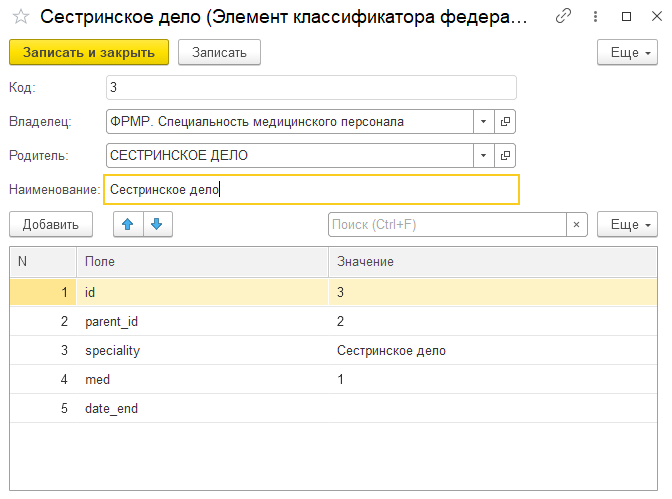Select the speciality table row
The image size is (672, 499).
[200, 351]
